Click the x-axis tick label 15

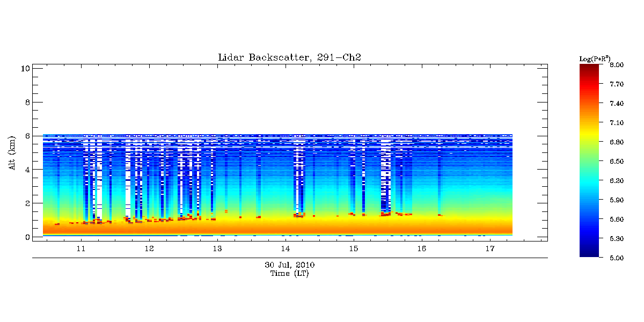tap(353, 249)
